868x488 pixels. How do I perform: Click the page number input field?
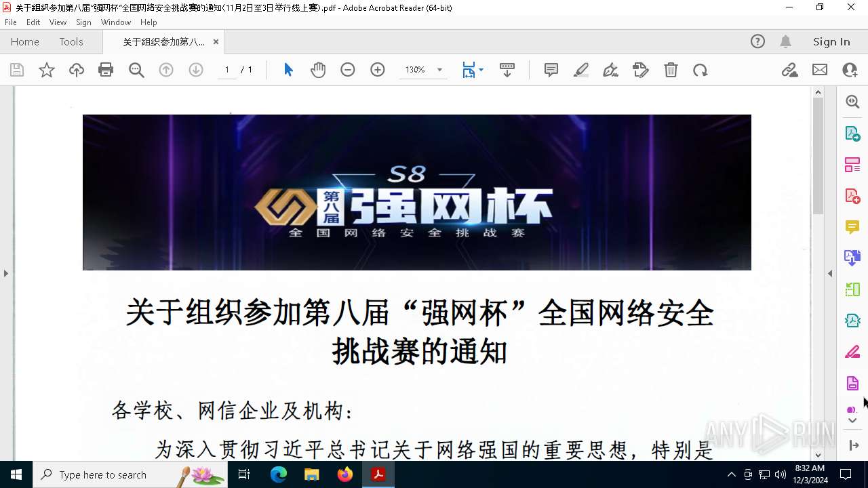point(227,70)
